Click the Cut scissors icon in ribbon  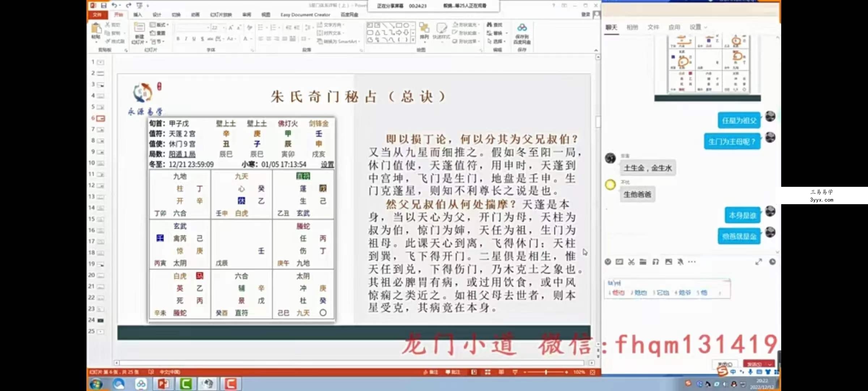[x=108, y=25]
